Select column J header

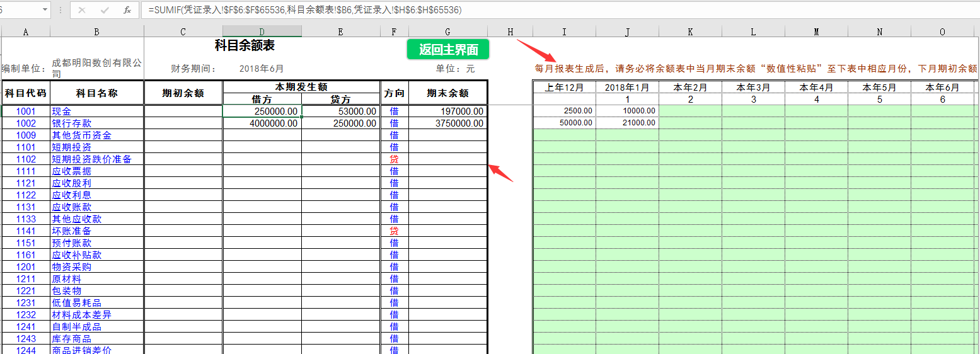pyautogui.click(x=628, y=31)
